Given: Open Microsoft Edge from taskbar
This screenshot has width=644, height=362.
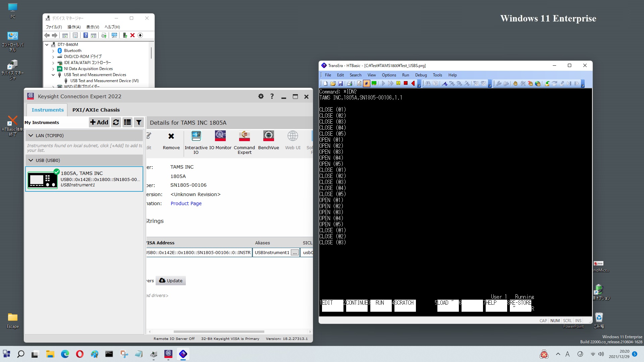Looking at the screenshot, I should tap(65, 354).
